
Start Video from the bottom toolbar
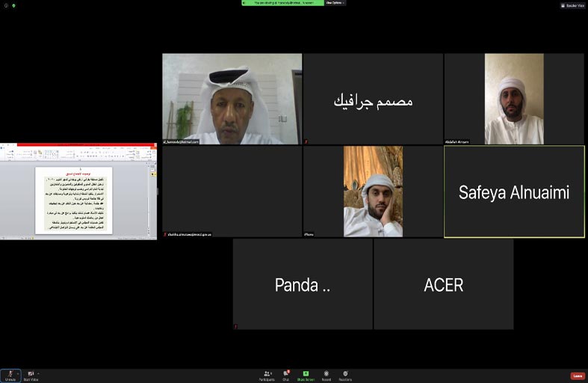click(31, 374)
